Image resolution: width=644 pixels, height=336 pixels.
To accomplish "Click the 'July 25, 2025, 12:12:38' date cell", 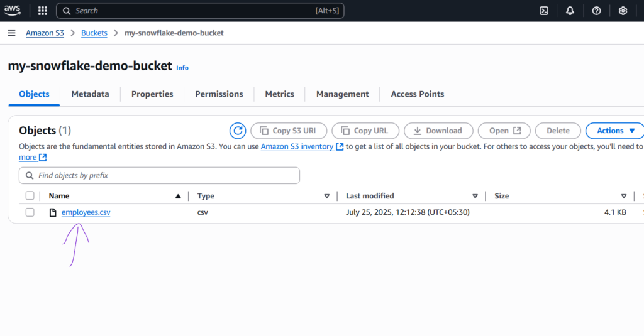I will click(x=408, y=212).
